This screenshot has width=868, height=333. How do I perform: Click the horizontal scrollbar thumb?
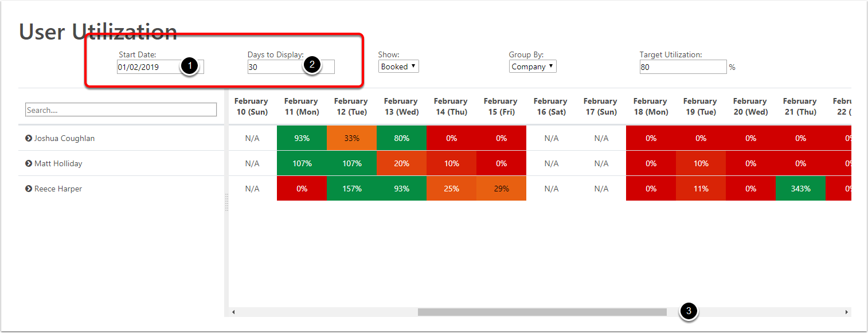click(x=542, y=312)
